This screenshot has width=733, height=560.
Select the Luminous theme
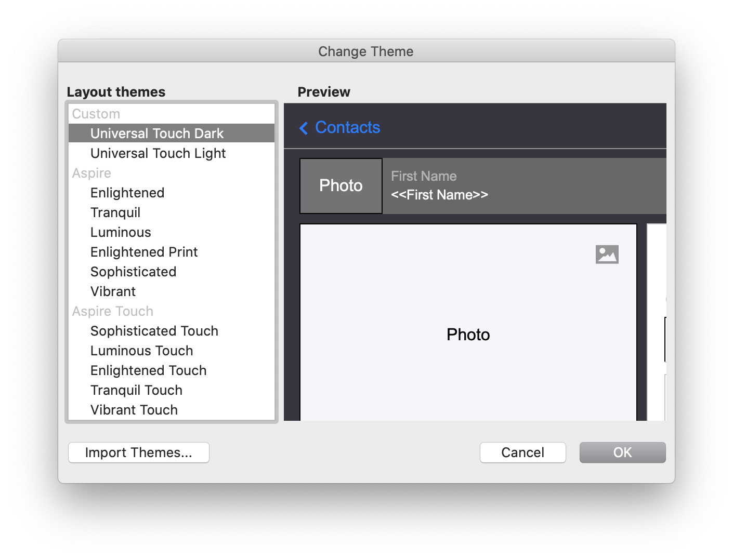[x=121, y=232]
